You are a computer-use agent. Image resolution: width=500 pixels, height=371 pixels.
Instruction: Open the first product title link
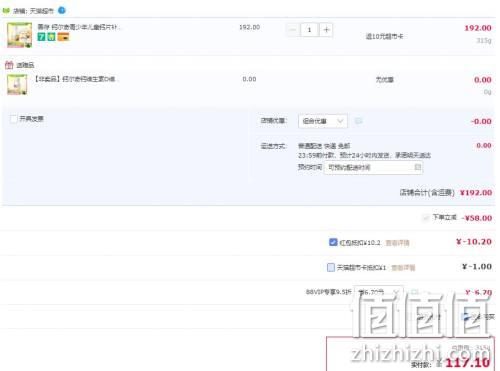tap(79, 27)
